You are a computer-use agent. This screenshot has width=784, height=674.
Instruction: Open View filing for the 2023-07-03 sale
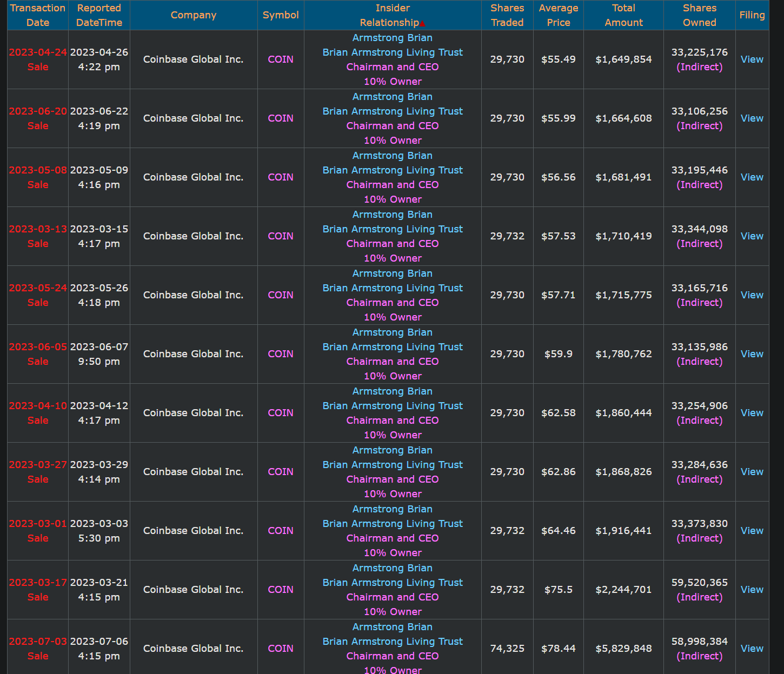click(x=752, y=649)
